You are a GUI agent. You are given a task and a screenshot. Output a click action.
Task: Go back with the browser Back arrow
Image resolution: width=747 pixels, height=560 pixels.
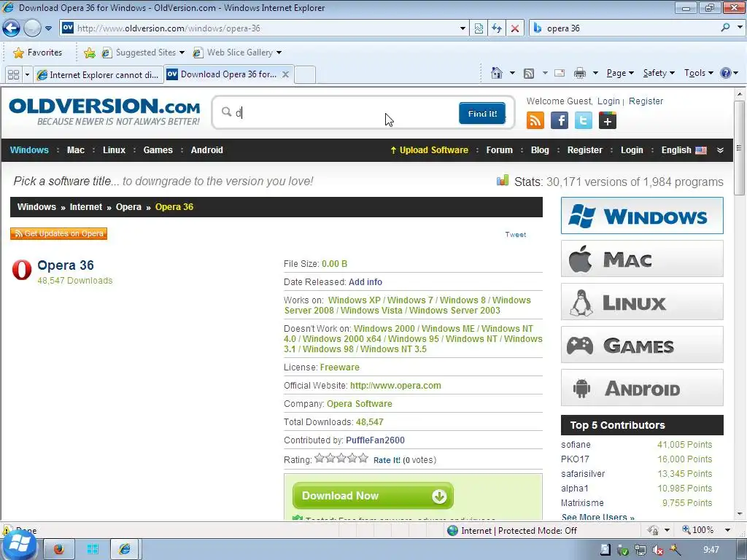click(x=11, y=28)
